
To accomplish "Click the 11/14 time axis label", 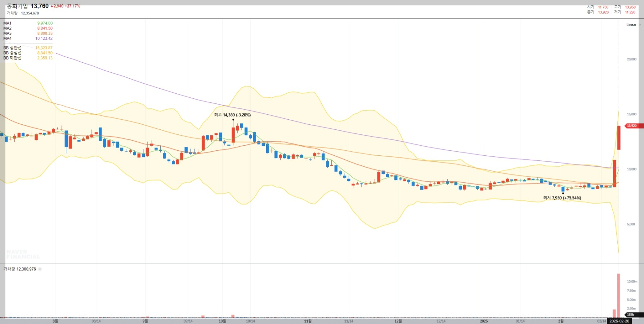I will pyautogui.click(x=349, y=321).
